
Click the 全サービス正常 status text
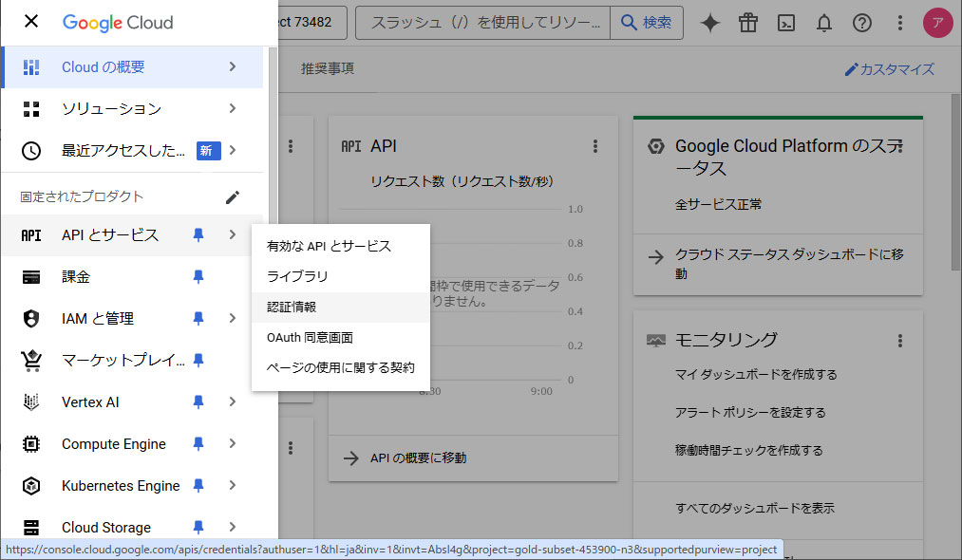click(719, 205)
